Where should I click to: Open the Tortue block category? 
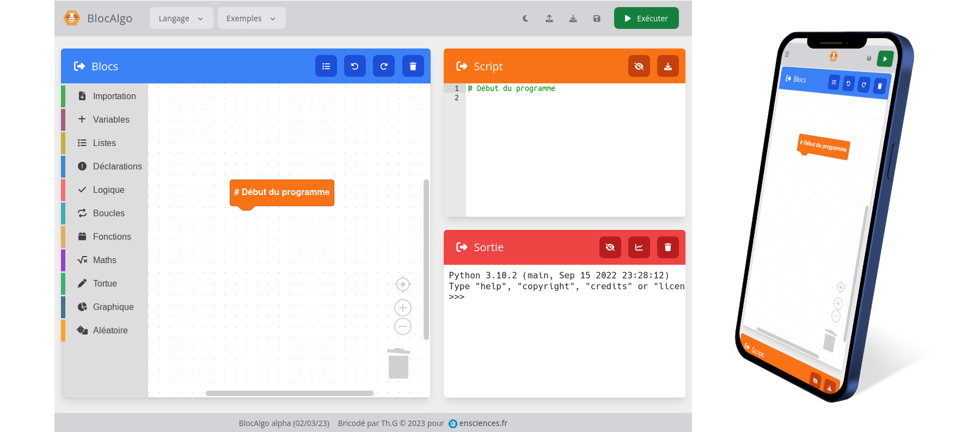pos(105,283)
